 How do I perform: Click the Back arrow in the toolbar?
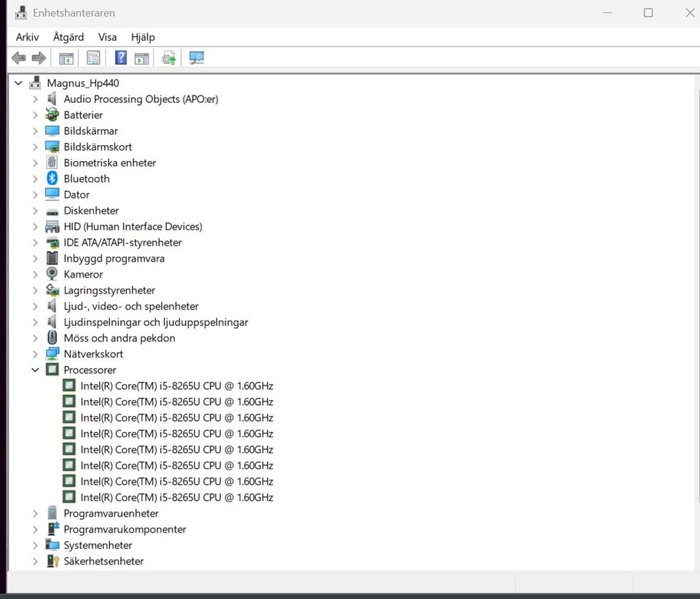point(18,58)
